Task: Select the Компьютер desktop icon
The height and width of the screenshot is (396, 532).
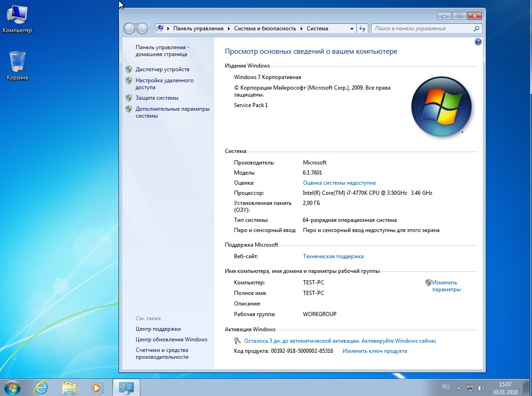Action: click(17, 19)
